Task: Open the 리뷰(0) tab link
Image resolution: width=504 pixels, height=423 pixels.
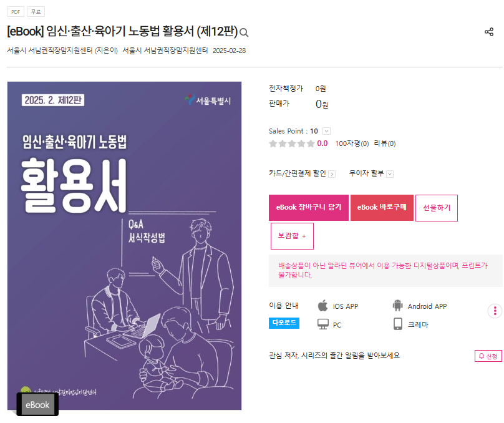Action: pyautogui.click(x=385, y=143)
